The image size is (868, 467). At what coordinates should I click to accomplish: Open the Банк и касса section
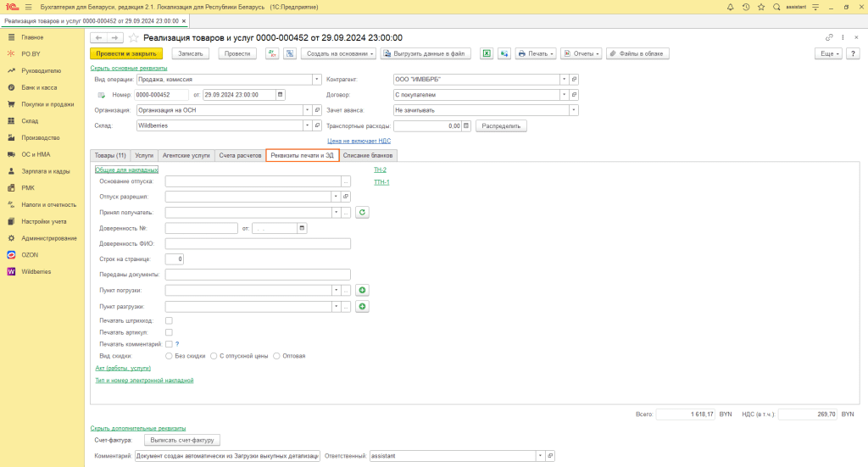39,87
